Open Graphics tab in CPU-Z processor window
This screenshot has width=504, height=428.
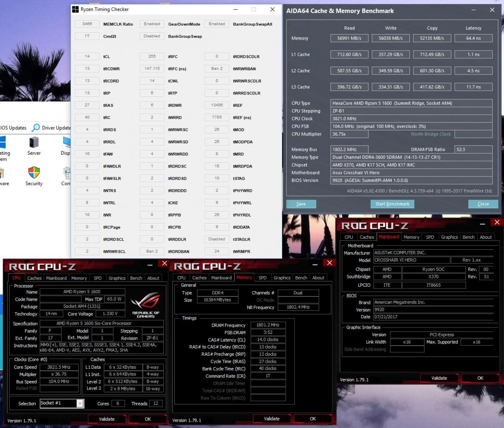click(117, 278)
